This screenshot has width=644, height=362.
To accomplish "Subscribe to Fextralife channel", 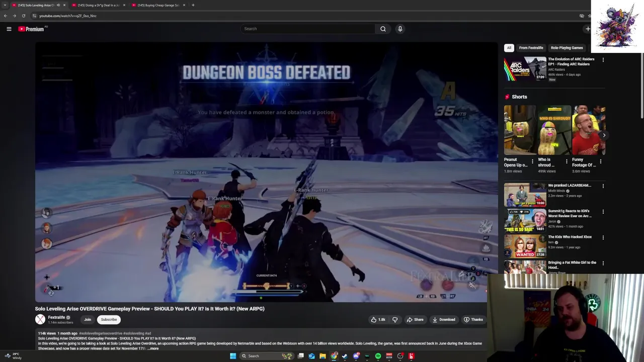I will tap(109, 319).
